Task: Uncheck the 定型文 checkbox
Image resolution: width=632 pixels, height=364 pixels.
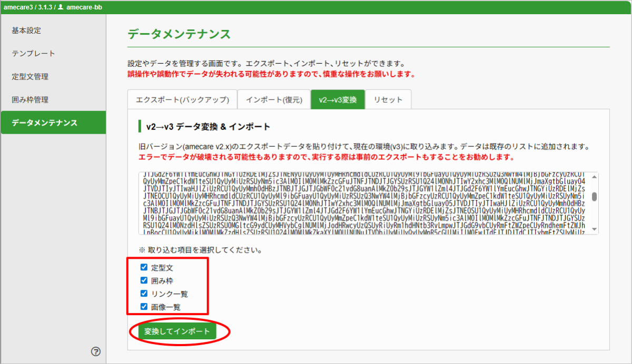Action: 144,267
